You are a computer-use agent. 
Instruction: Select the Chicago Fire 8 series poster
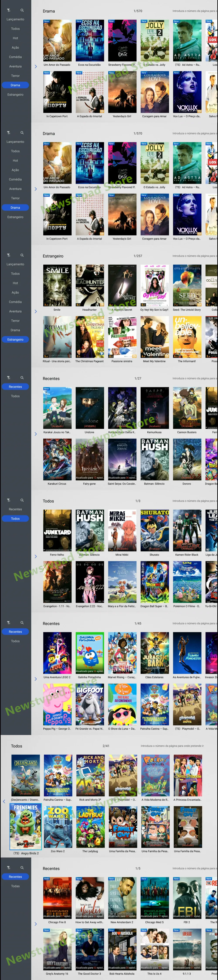pos(57,898)
